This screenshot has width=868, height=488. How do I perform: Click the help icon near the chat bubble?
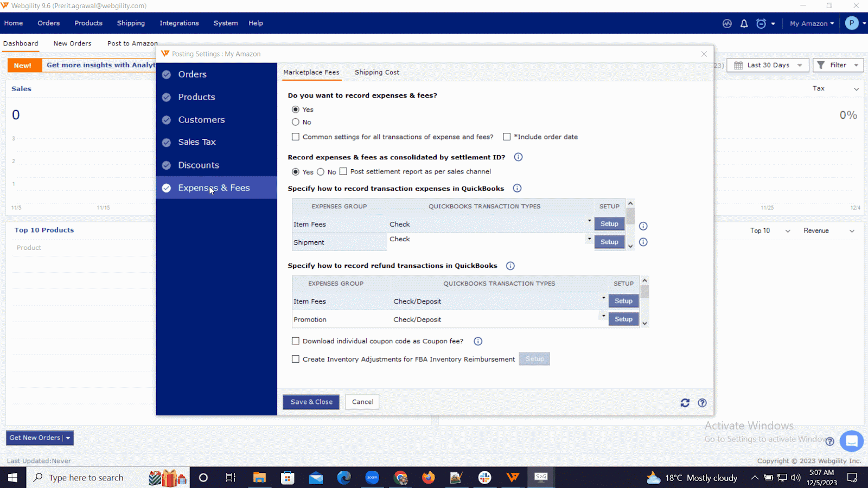coord(829,441)
